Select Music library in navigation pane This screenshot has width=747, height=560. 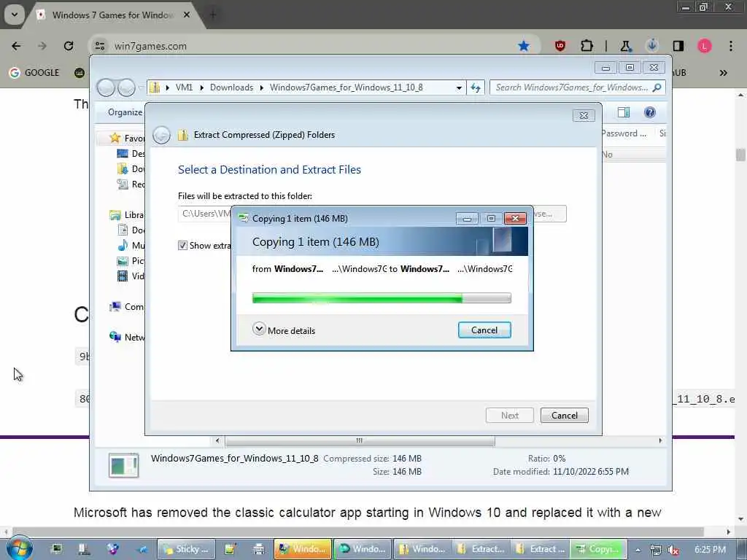[x=131, y=245]
